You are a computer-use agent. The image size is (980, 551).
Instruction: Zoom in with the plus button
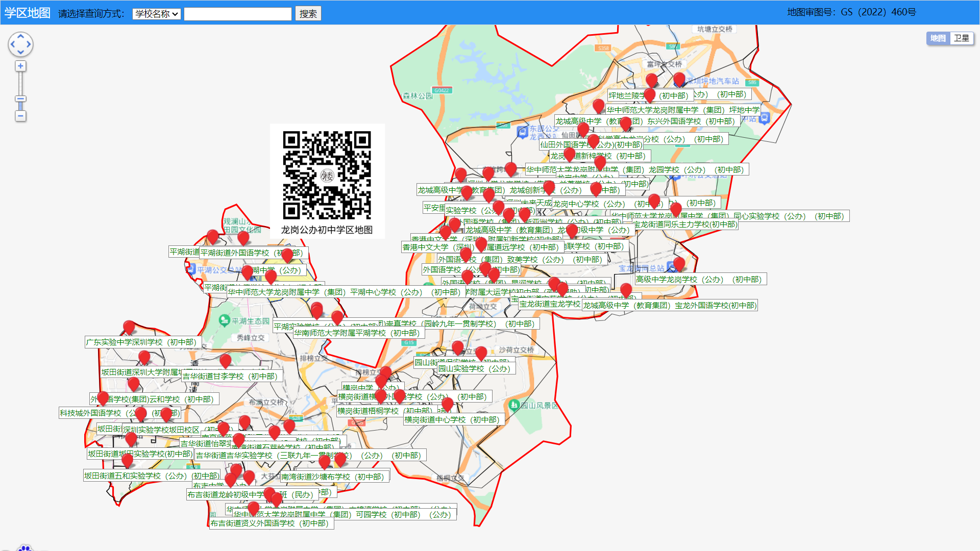point(20,66)
